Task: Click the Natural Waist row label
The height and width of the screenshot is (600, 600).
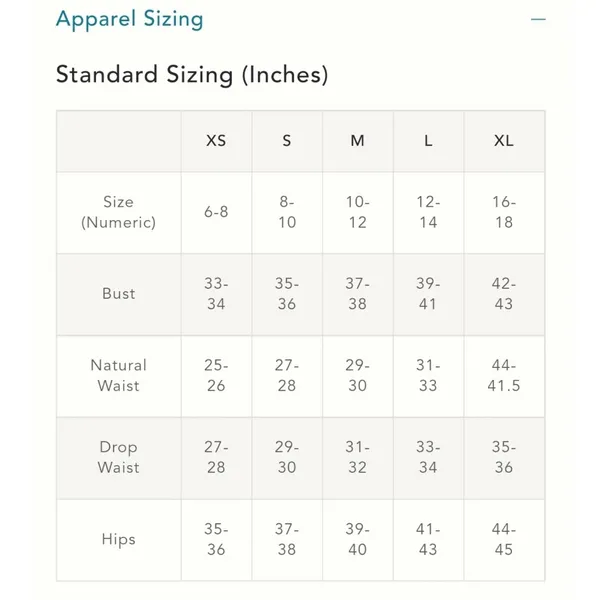Action: coord(119,376)
